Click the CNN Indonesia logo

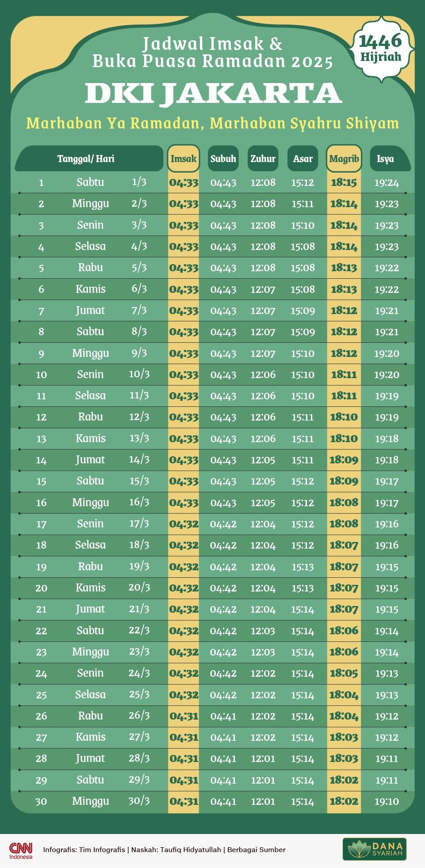[x=21, y=850]
